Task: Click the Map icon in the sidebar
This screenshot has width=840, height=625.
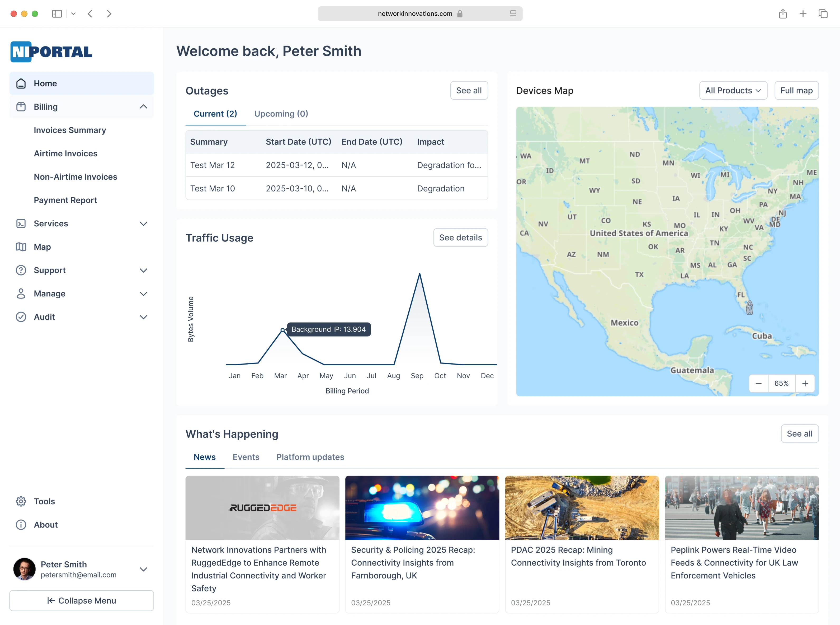Action: click(x=21, y=247)
